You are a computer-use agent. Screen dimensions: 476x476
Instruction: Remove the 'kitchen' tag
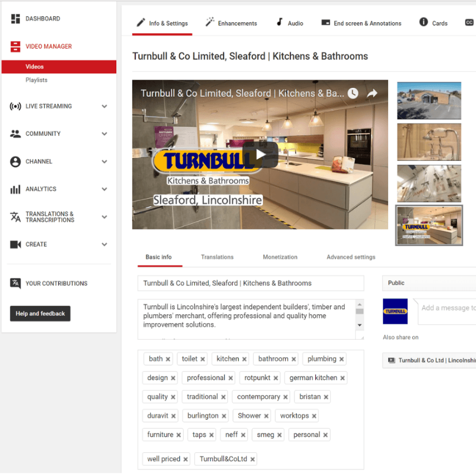(x=244, y=359)
